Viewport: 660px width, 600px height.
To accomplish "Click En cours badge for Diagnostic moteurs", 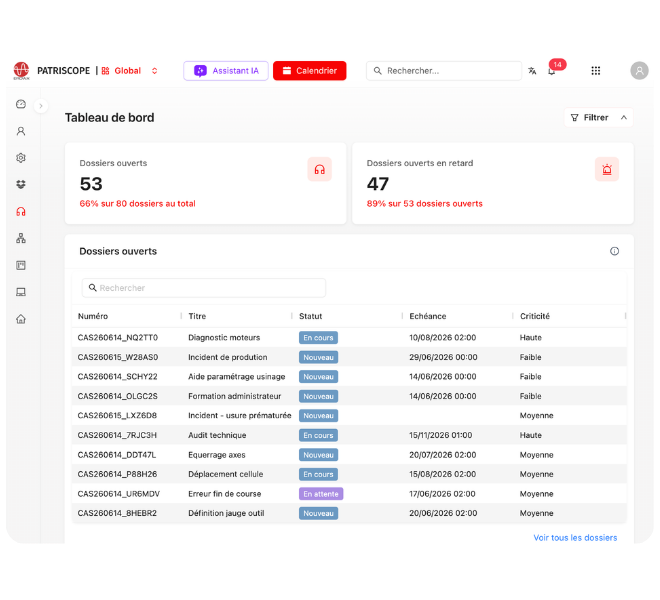I will click(318, 338).
